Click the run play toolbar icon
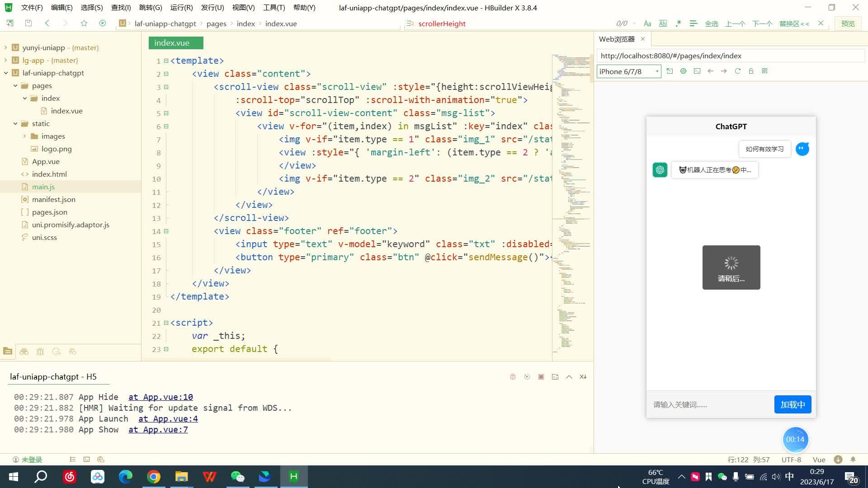 103,23
